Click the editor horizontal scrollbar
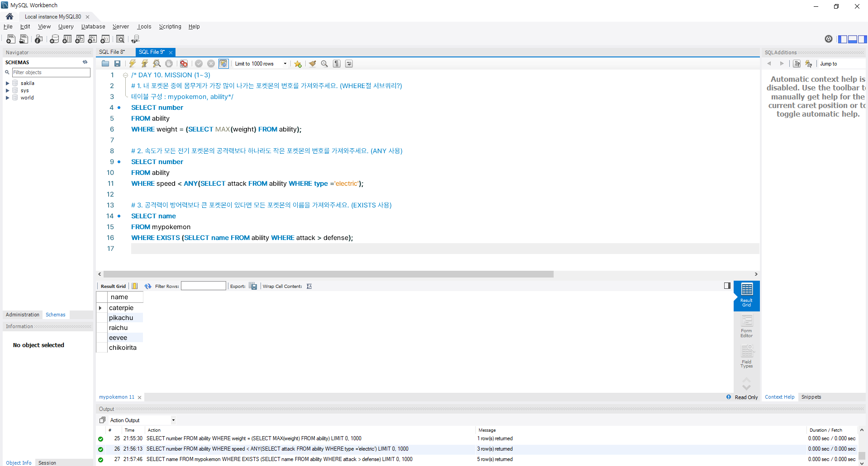868x466 pixels. pos(328,274)
